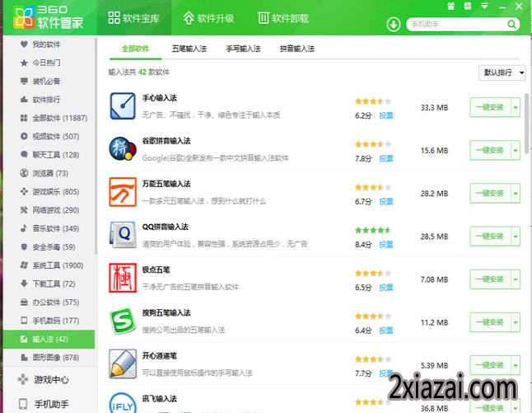Open the 默认排行 sort dropdown
Image resolution: width=532 pixels, height=413 pixels.
coord(502,73)
